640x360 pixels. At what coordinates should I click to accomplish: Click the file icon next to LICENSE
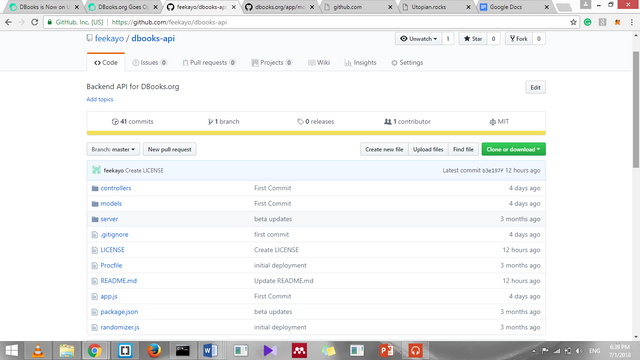click(95, 250)
